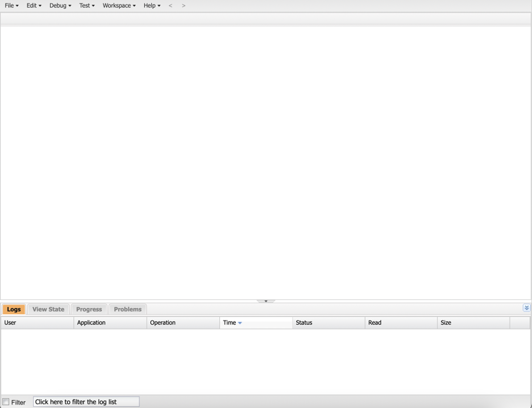532x408 pixels.
Task: Sort logs by Application column
Action: tap(110, 323)
